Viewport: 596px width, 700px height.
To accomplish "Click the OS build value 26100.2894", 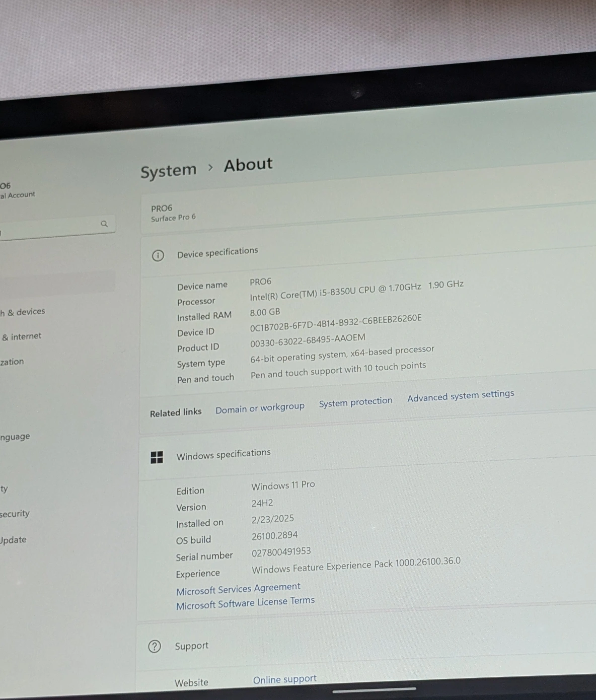I will tap(275, 536).
